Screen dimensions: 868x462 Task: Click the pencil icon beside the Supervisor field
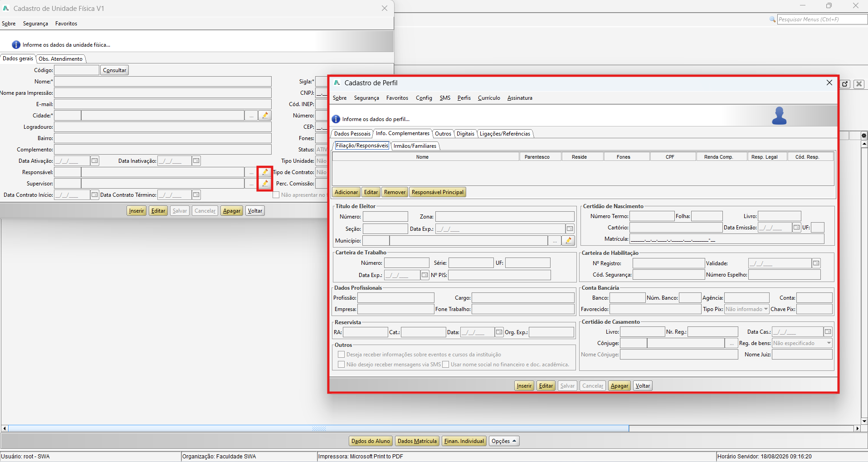click(x=265, y=184)
